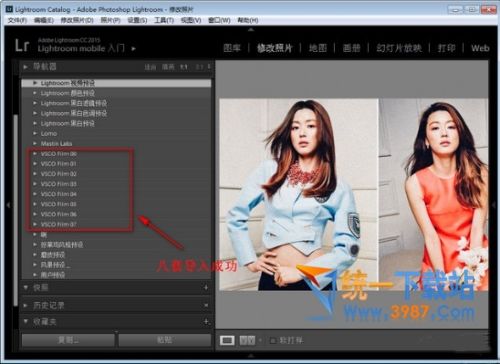Click the Lightroom mobile play arrow icon
The image size is (500, 364).
[133, 49]
